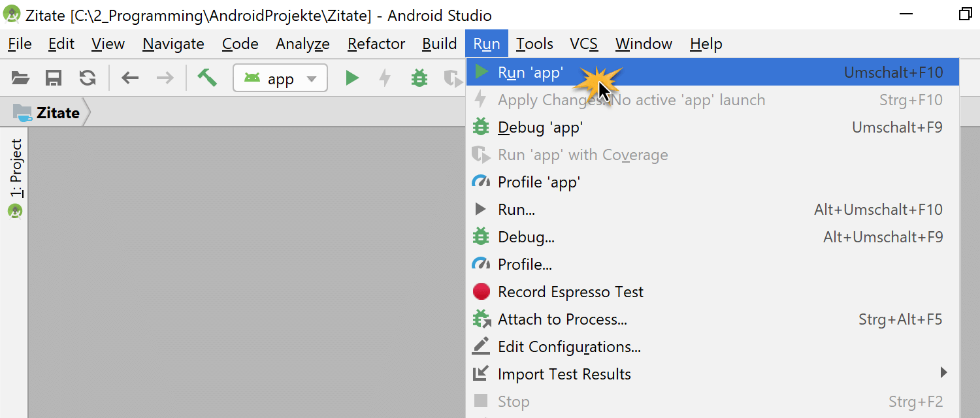This screenshot has width=980, height=418.
Task: Select Edit Configurations... entry
Action: coord(712,347)
